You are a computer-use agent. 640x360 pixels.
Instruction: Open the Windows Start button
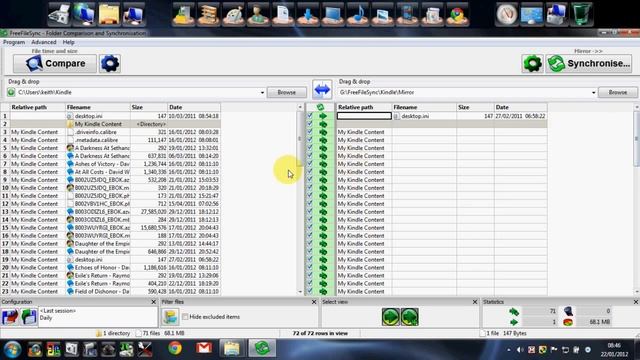[x=12, y=349]
